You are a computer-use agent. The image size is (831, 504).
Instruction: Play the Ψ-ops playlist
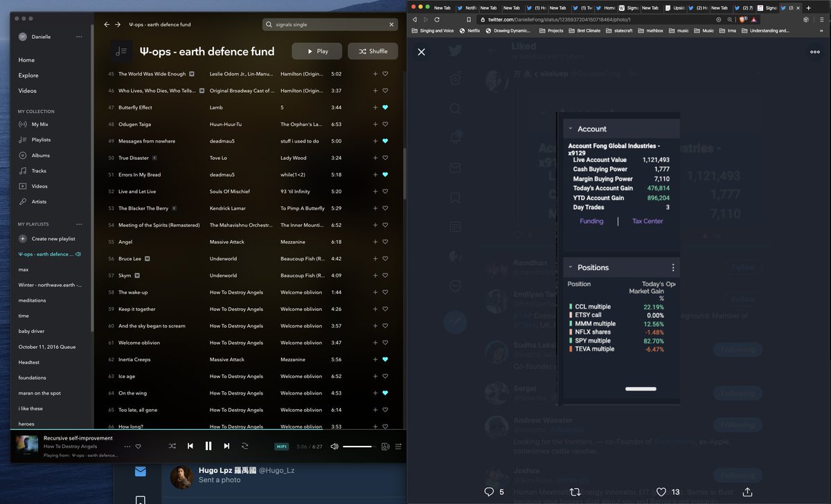tap(316, 51)
